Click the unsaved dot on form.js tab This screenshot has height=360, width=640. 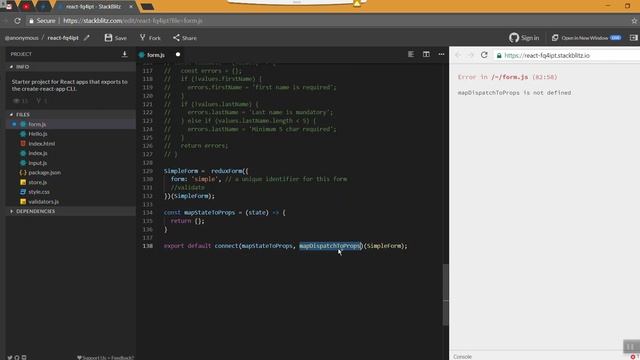178,54
